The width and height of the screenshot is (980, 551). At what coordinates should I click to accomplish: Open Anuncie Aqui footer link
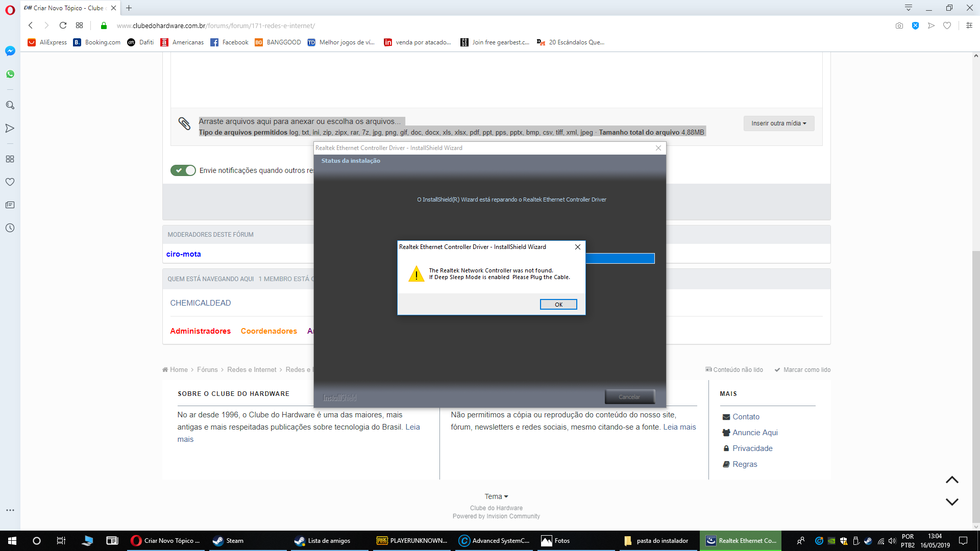(x=750, y=433)
